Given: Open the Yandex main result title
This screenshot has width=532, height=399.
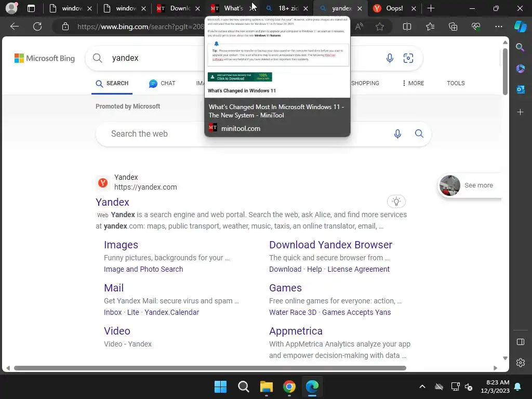Looking at the screenshot, I should point(112,202).
